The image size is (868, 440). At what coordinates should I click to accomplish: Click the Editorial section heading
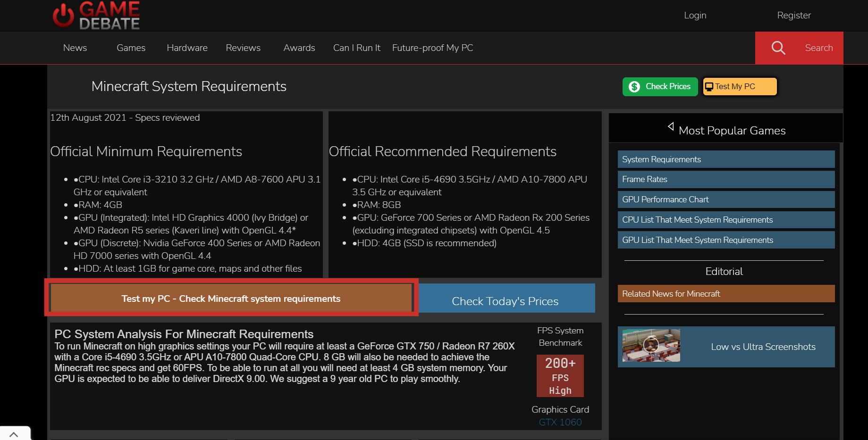point(724,272)
